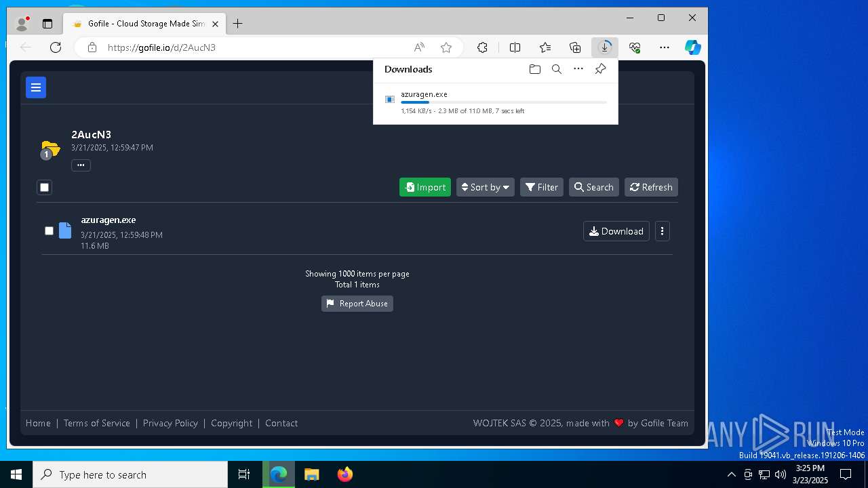Open the Contact footer link
The height and width of the screenshot is (488, 868).
click(x=281, y=423)
